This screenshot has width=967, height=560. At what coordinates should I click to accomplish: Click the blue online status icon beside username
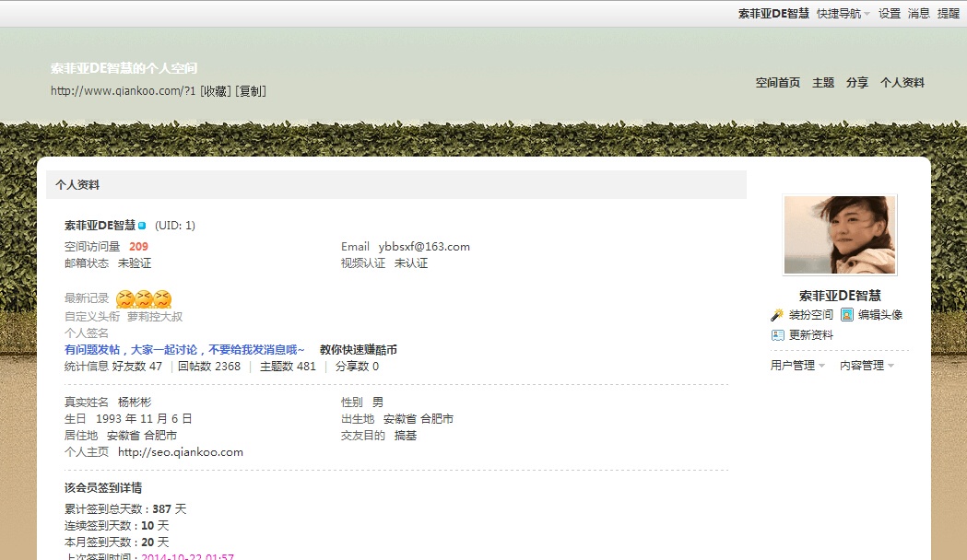click(x=142, y=226)
